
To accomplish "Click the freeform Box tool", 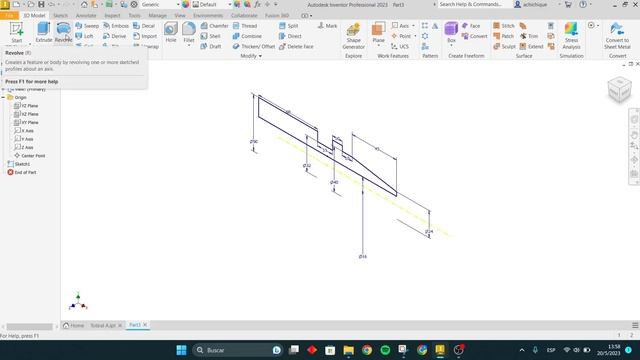I will coord(451,31).
